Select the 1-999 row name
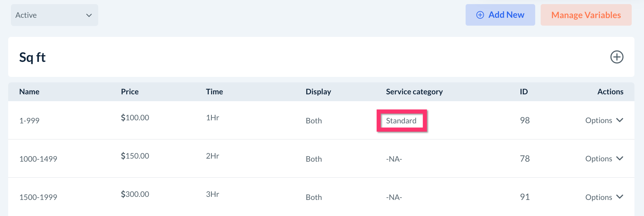 [29, 121]
